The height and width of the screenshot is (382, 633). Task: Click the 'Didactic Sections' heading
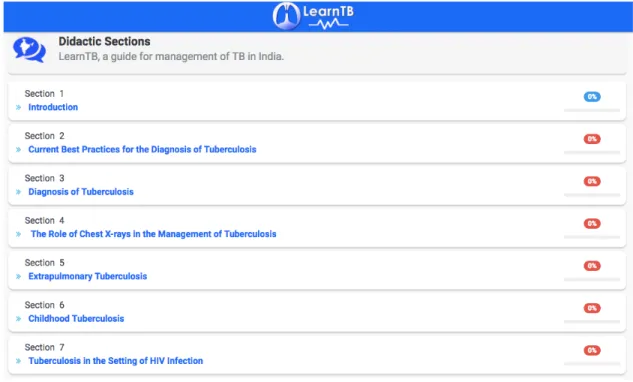pyautogui.click(x=105, y=42)
